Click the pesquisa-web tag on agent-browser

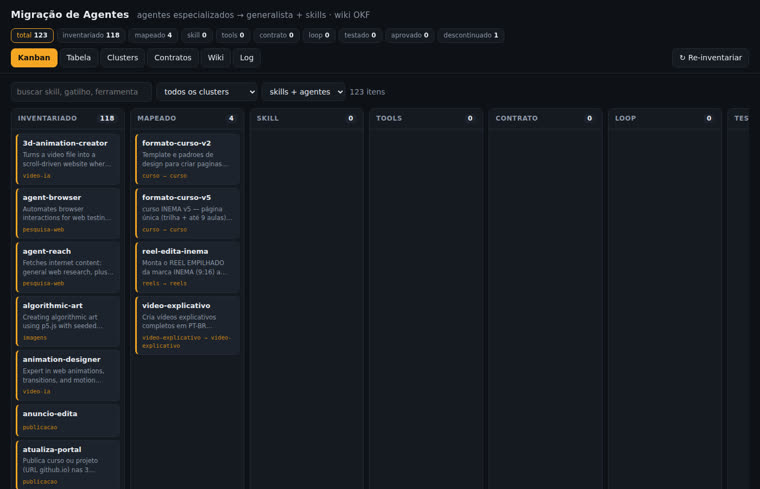coord(43,230)
